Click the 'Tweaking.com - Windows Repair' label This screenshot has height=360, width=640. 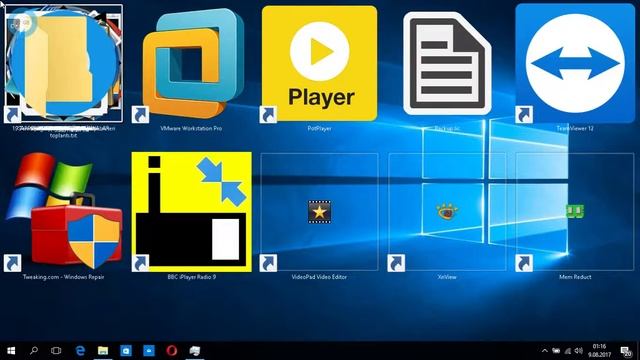pos(64,277)
